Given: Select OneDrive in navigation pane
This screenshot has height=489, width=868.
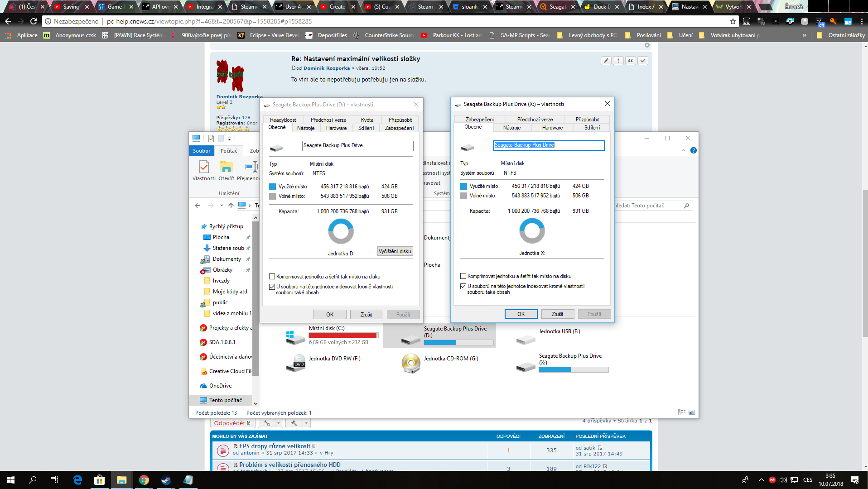Looking at the screenshot, I should [x=220, y=386].
